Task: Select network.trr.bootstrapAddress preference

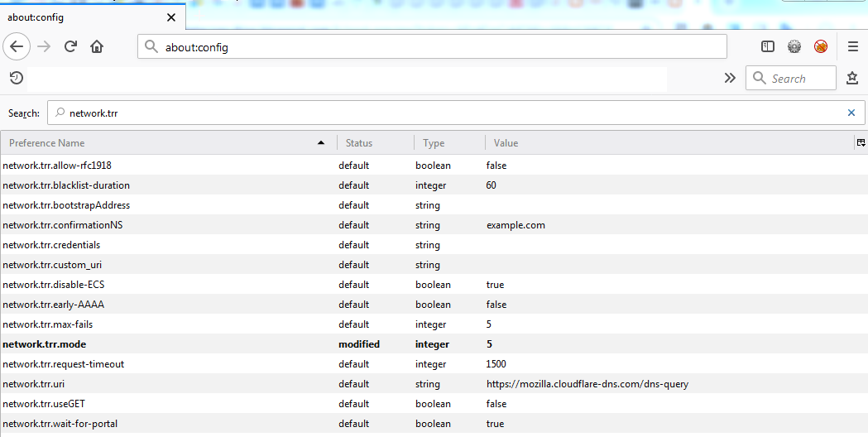Action: tap(434, 205)
